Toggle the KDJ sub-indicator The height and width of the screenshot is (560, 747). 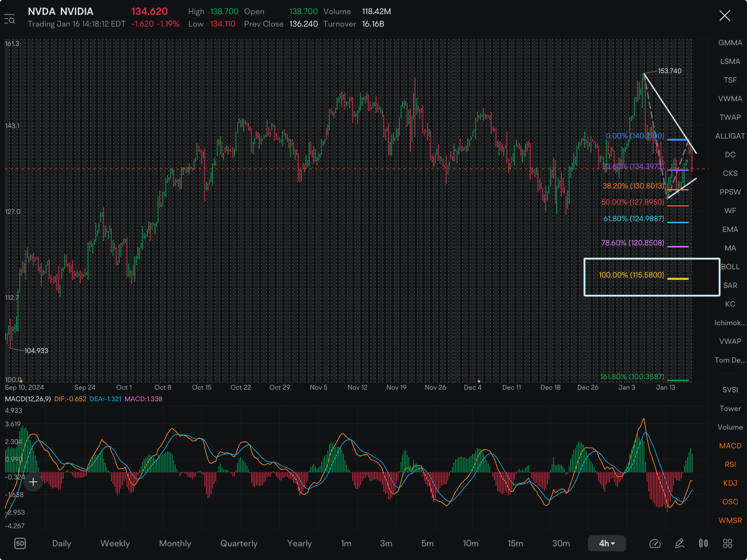point(730,483)
